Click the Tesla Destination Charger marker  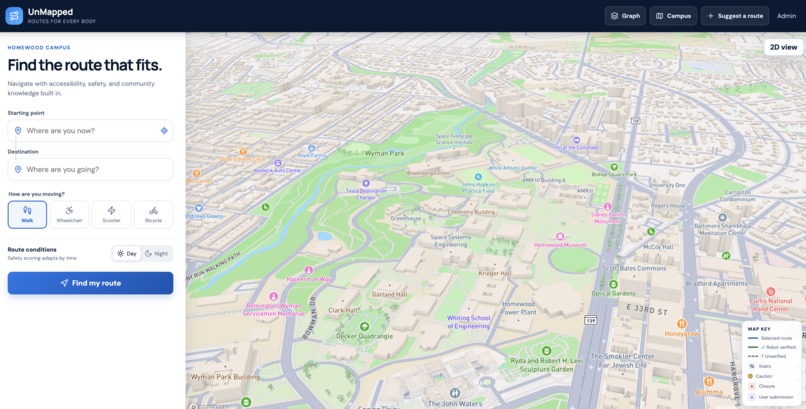coord(366,183)
